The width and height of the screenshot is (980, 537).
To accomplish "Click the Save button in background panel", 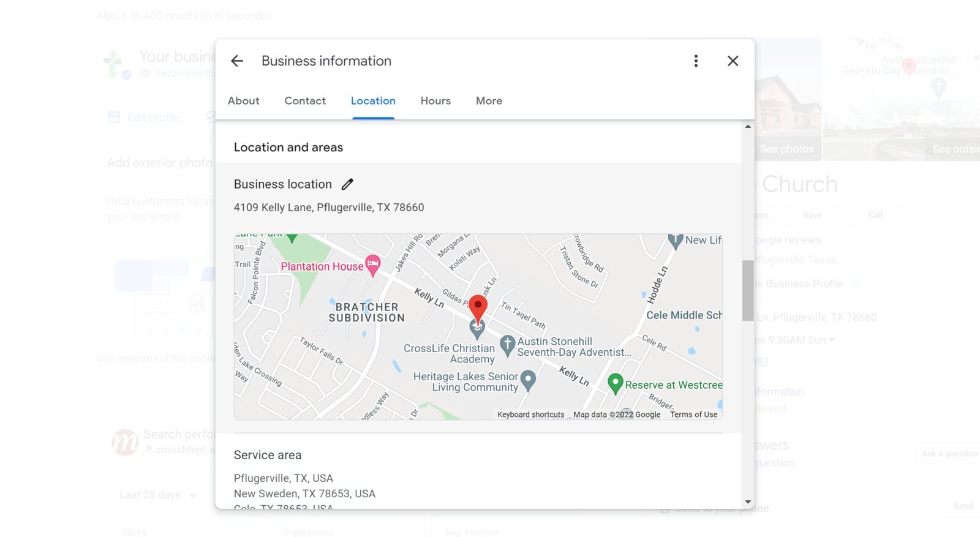I will [x=812, y=215].
